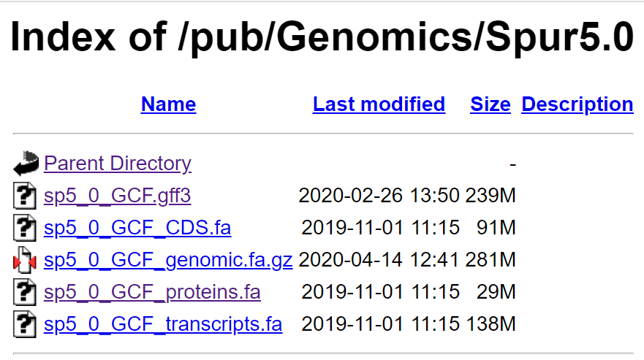This screenshot has width=644, height=360.
Task: Sort listing by the Description column
Action: [577, 104]
